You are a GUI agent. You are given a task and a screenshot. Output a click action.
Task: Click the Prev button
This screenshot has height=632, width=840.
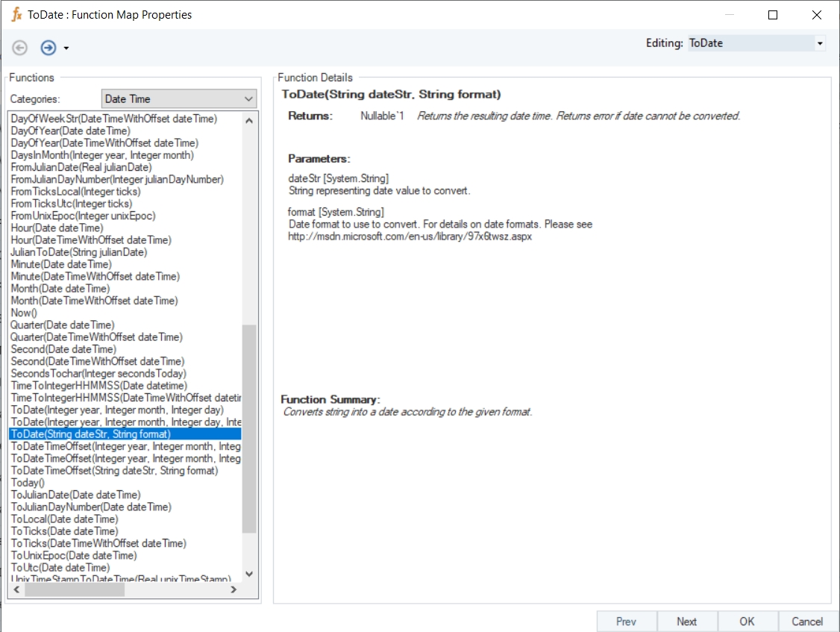pos(626,621)
